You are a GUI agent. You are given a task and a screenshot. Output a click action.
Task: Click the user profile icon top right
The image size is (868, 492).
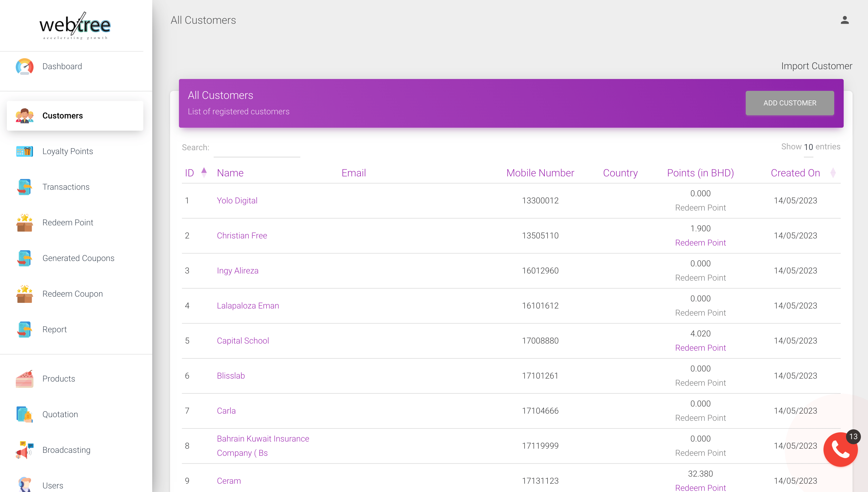click(845, 20)
